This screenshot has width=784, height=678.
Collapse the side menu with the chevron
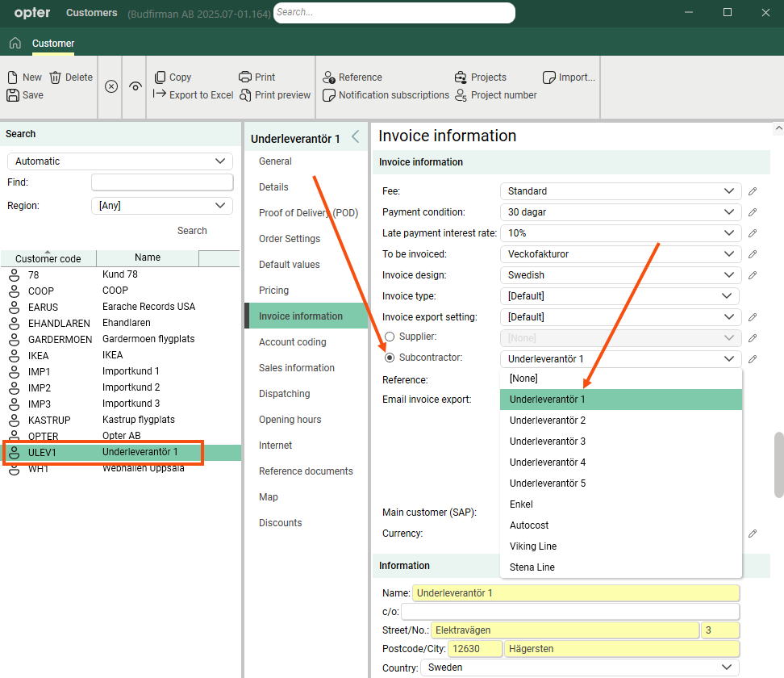pos(356,137)
